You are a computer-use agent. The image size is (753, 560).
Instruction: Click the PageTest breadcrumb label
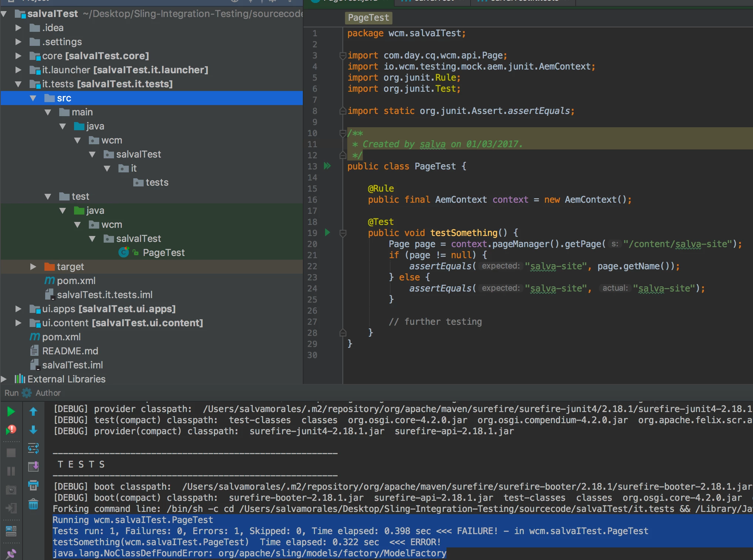pos(368,18)
